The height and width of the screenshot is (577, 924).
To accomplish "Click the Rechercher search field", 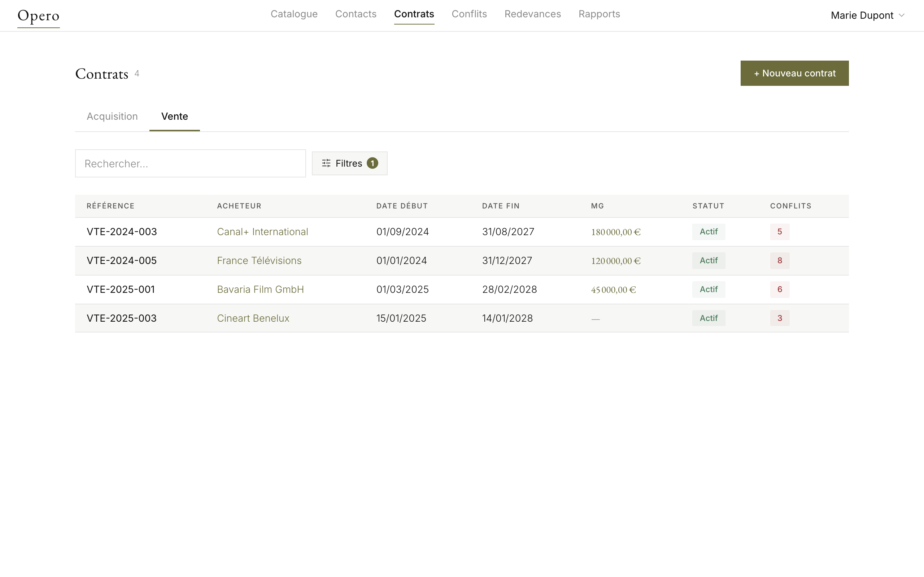I will (190, 163).
